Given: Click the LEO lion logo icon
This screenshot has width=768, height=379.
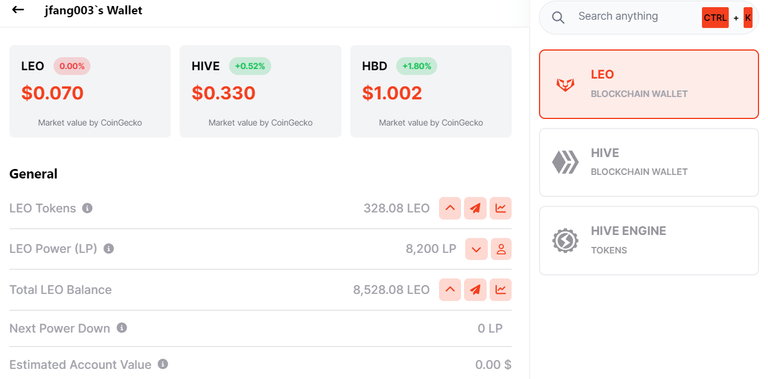Looking at the screenshot, I should (565, 84).
